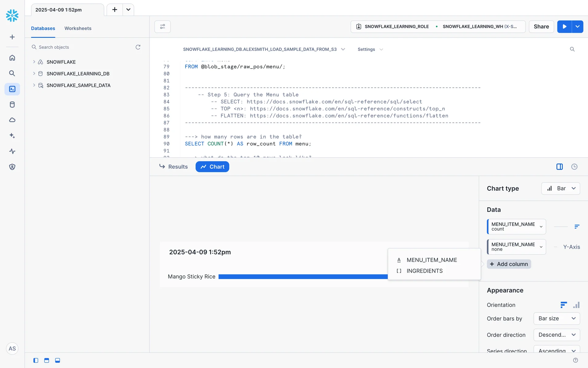Click the Mango Sticky Rice blue bar
588x368 pixels.
coord(303,277)
